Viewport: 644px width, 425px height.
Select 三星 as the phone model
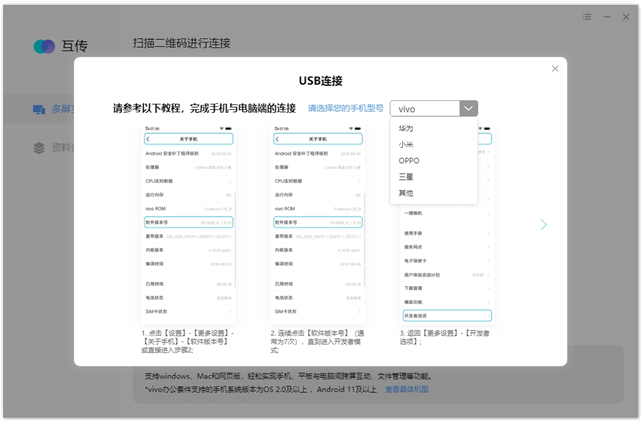coord(405,177)
